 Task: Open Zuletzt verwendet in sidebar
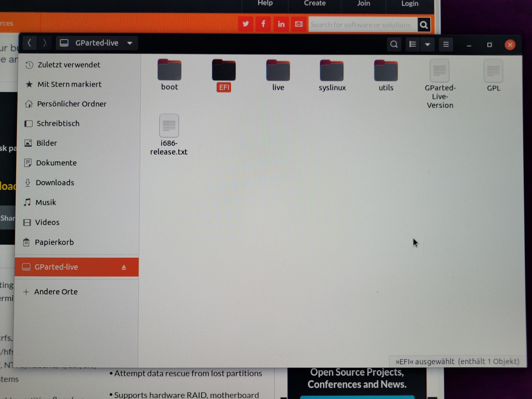tap(69, 65)
